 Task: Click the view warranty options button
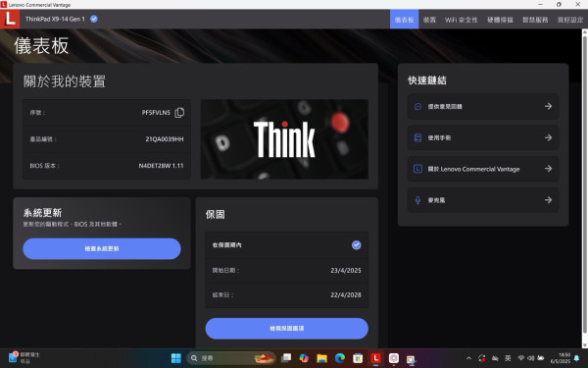pos(286,328)
